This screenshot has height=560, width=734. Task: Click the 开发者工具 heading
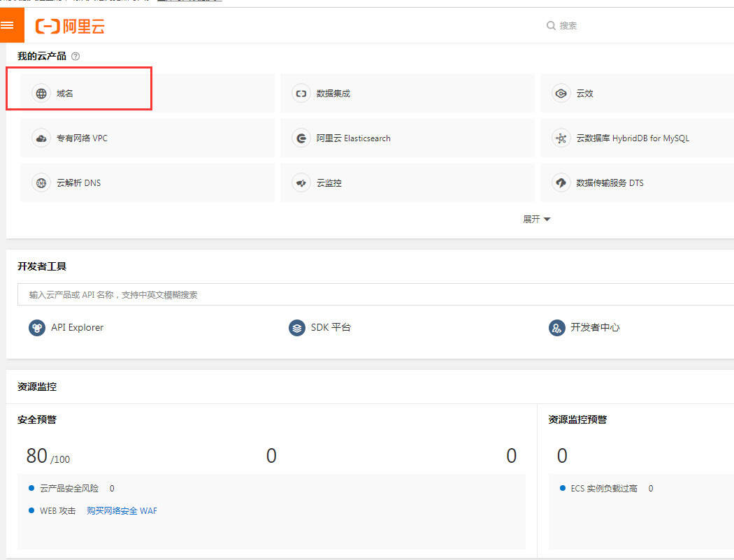(x=42, y=266)
